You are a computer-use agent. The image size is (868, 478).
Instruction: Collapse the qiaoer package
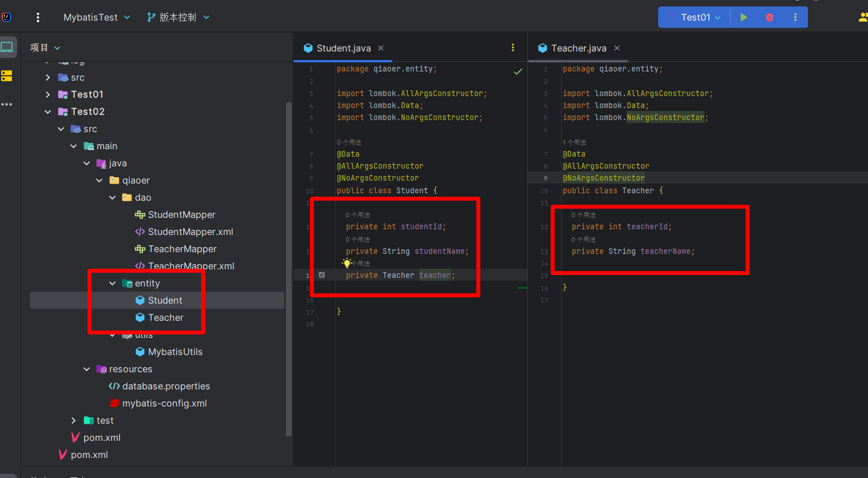click(99, 180)
